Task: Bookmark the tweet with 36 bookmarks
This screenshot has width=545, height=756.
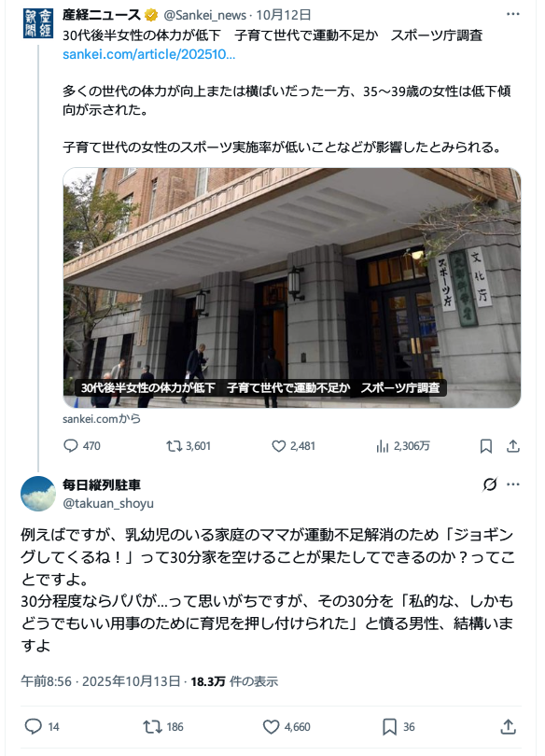Action: point(398,726)
